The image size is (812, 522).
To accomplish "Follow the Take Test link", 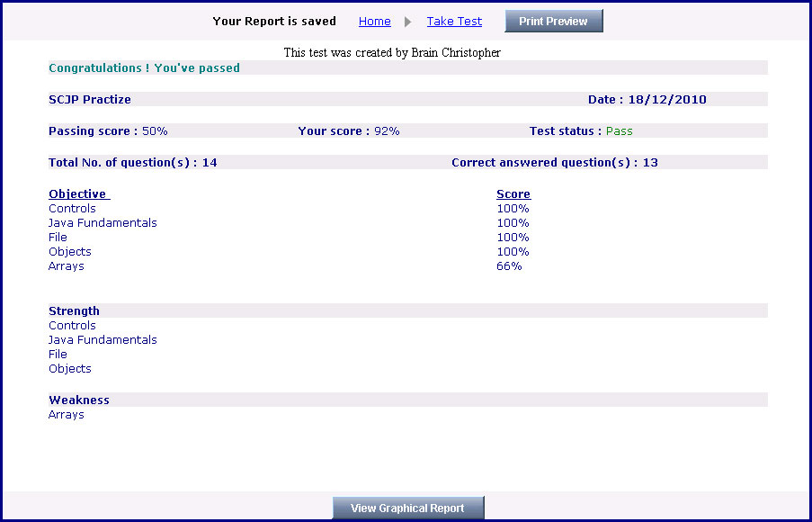I will 454,22.
